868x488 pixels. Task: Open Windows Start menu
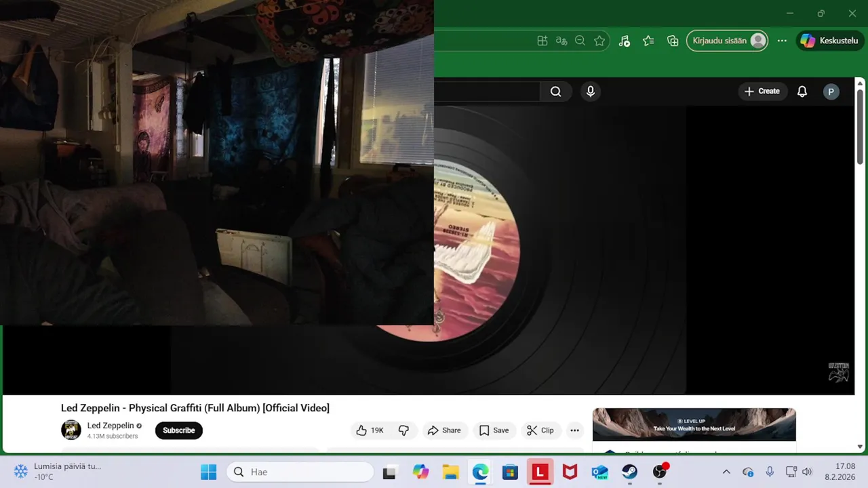209,472
